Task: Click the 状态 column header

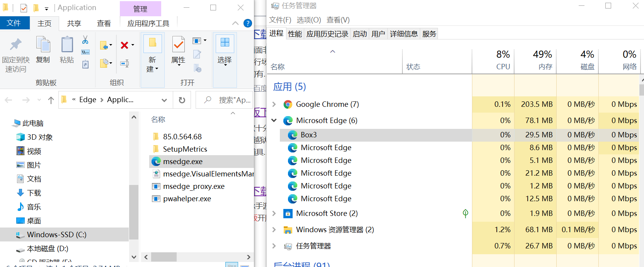Action: pyautogui.click(x=437, y=61)
